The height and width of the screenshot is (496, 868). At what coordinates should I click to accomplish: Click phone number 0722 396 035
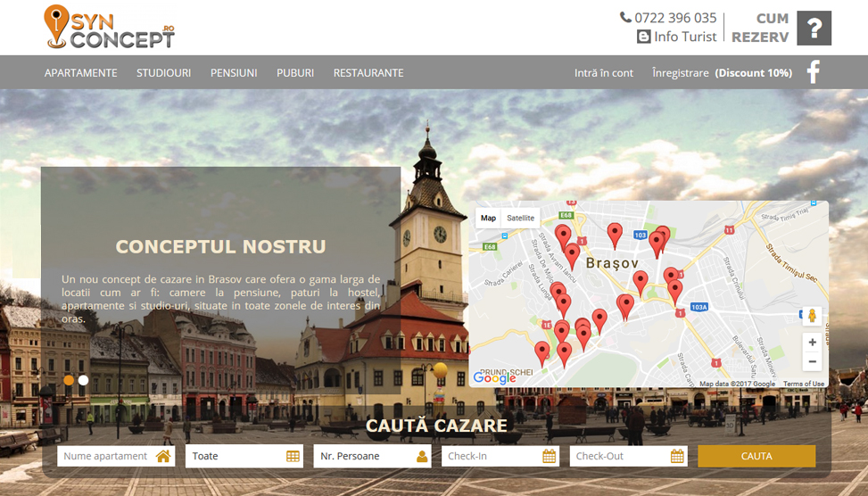(x=675, y=18)
